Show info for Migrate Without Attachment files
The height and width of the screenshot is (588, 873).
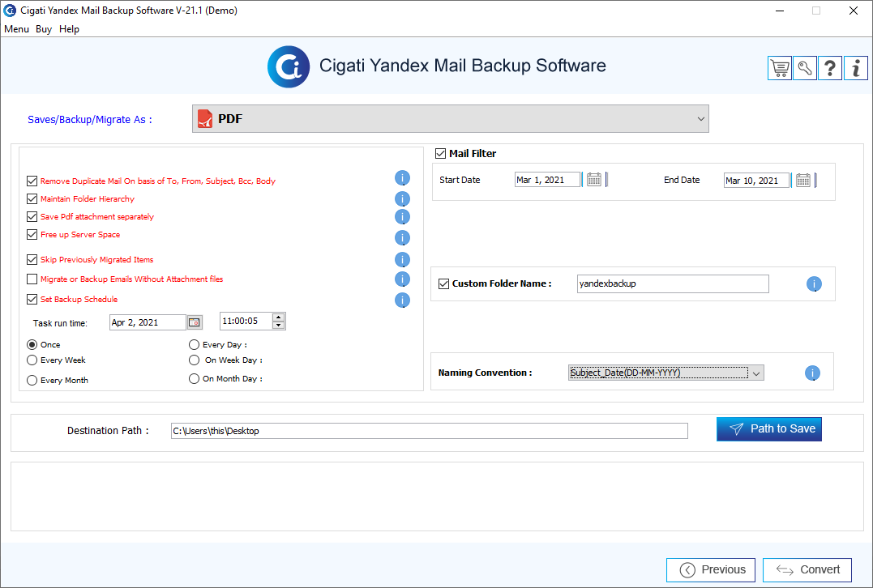click(403, 279)
